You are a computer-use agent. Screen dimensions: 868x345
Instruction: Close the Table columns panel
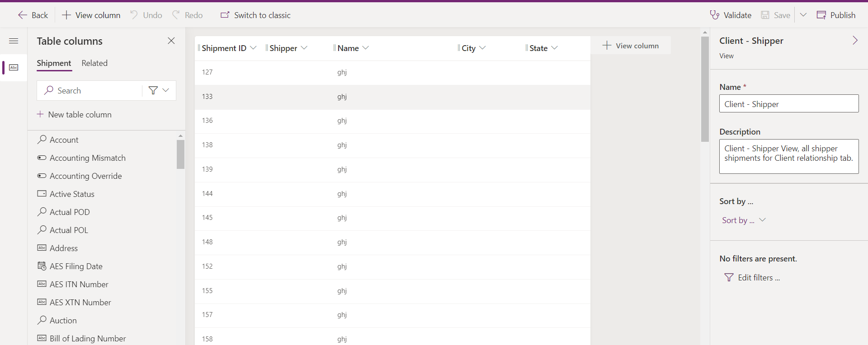coord(171,41)
